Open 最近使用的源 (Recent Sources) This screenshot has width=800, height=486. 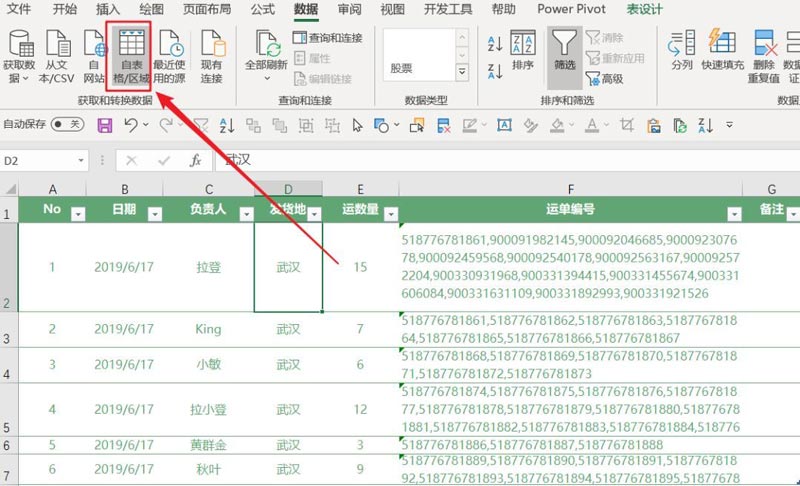(169, 43)
